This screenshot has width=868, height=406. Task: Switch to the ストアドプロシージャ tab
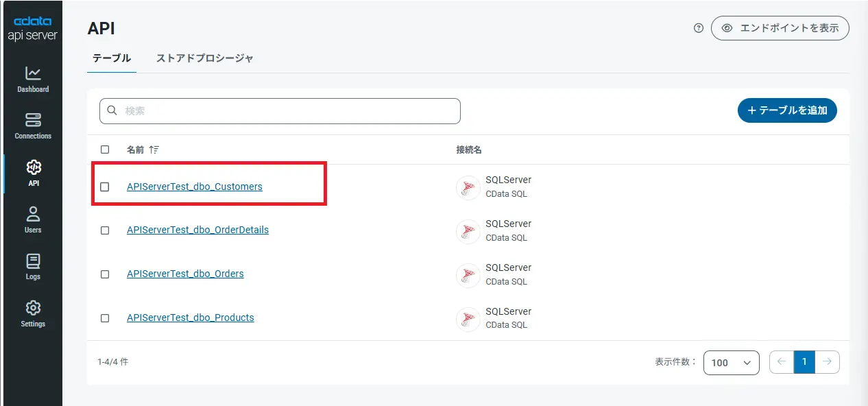[x=205, y=58]
